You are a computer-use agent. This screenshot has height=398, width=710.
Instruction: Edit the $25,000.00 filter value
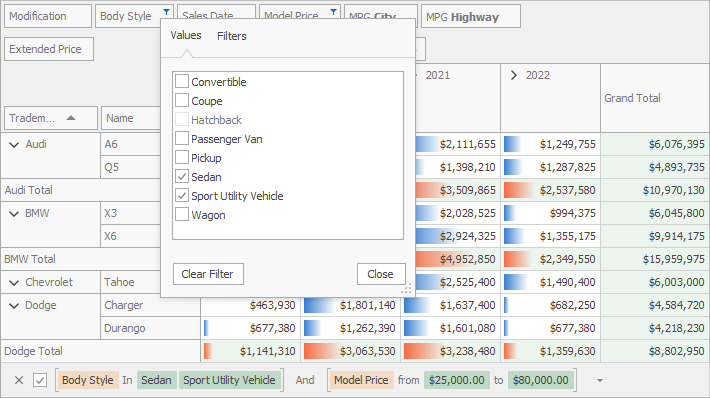tap(456, 380)
